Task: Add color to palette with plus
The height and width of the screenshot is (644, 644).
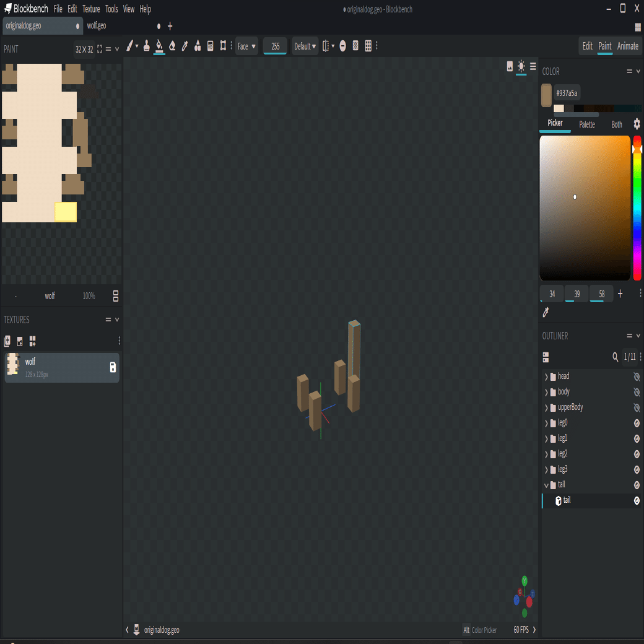Action: tap(620, 294)
